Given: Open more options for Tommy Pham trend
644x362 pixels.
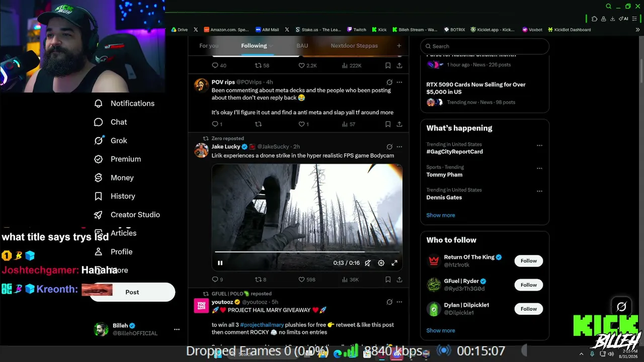Looking at the screenshot, I should coord(539,168).
